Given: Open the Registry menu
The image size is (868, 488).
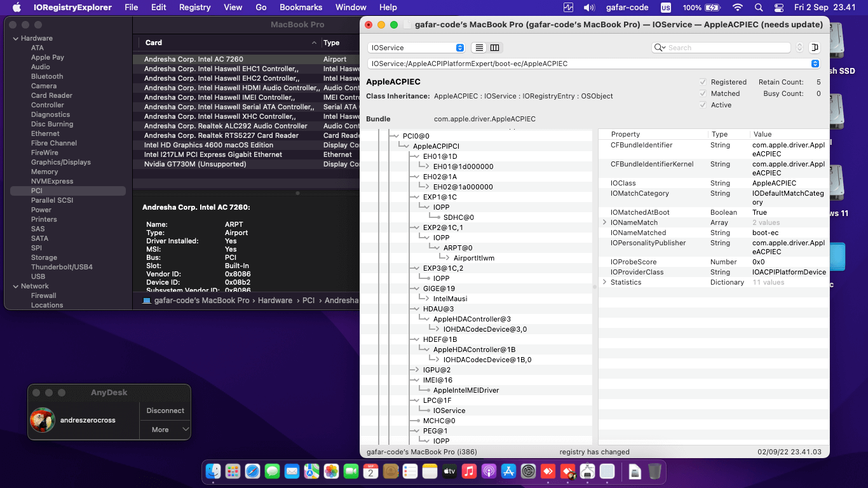Looking at the screenshot, I should coord(194,8).
